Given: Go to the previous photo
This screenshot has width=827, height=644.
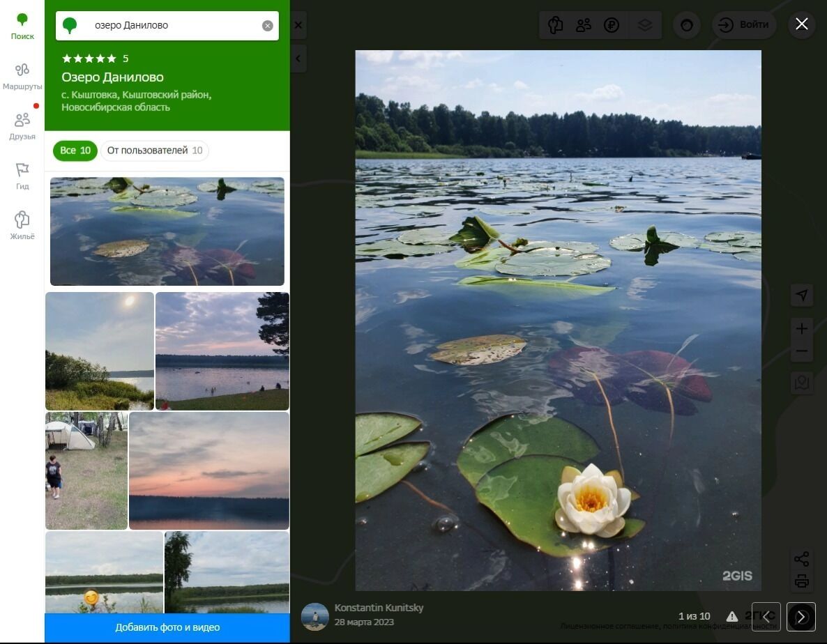Looking at the screenshot, I should pyautogui.click(x=766, y=617).
